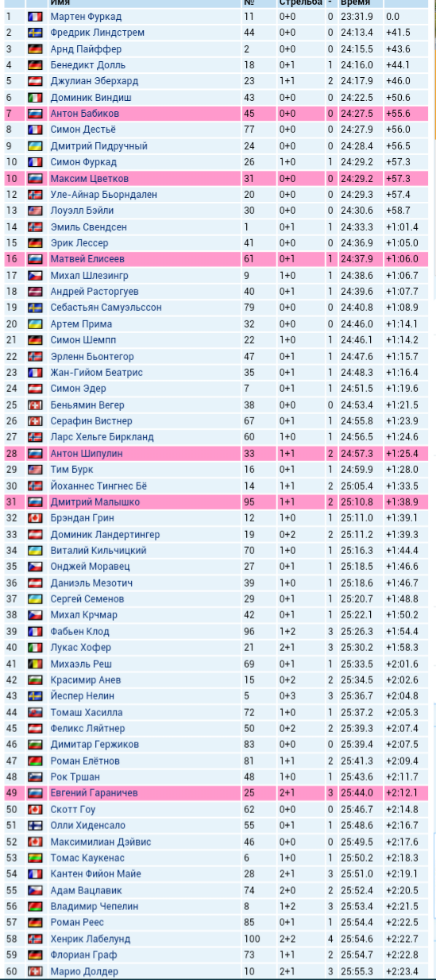This screenshot has height=980, width=436.
Task: Click the Russian flag beside Антон Бабиков
Action: coord(35,114)
